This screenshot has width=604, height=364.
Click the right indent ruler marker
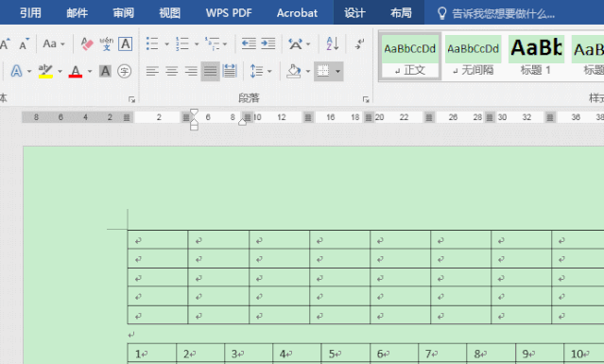242,122
